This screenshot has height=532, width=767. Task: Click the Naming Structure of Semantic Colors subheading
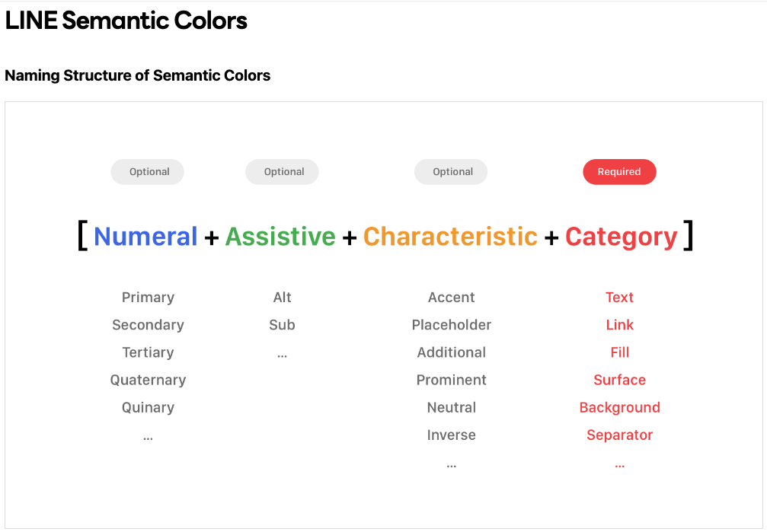pyautogui.click(x=138, y=75)
